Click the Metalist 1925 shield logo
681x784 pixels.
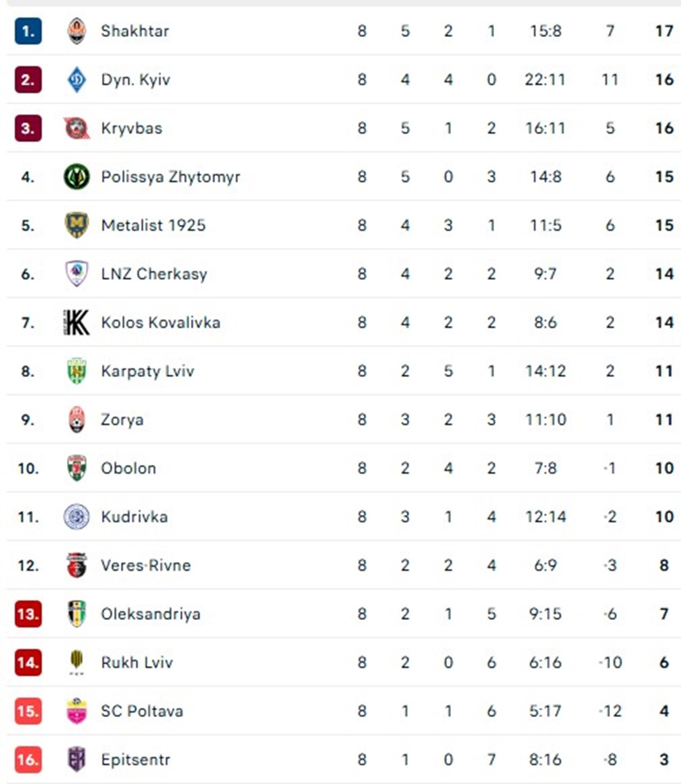(x=77, y=225)
